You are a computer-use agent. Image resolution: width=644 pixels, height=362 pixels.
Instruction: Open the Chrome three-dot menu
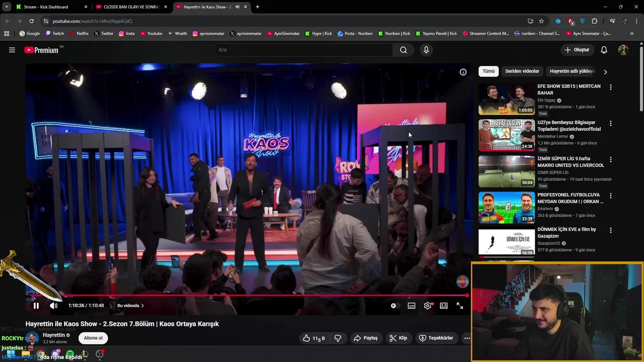click(x=637, y=21)
